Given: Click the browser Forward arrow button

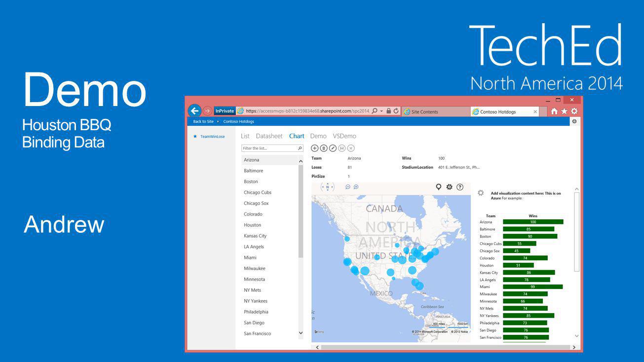Looking at the screenshot, I should pos(207,111).
